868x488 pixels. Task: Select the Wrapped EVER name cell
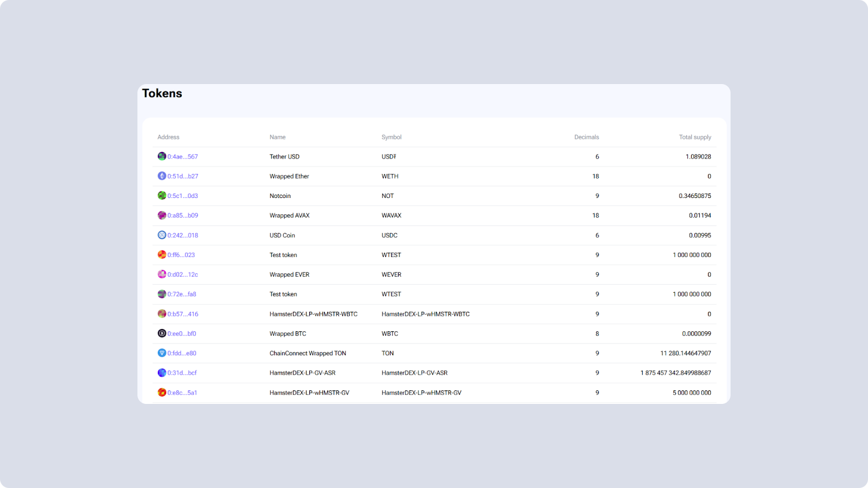pos(290,274)
